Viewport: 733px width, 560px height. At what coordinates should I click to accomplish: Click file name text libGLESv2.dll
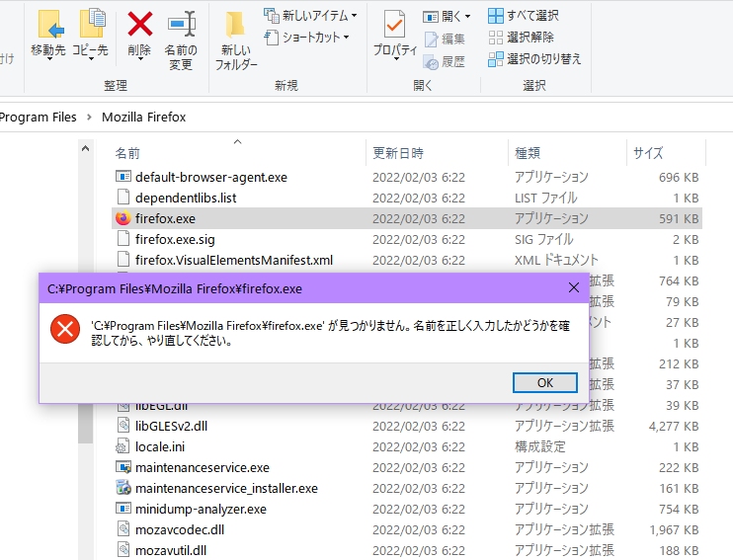coord(171,426)
